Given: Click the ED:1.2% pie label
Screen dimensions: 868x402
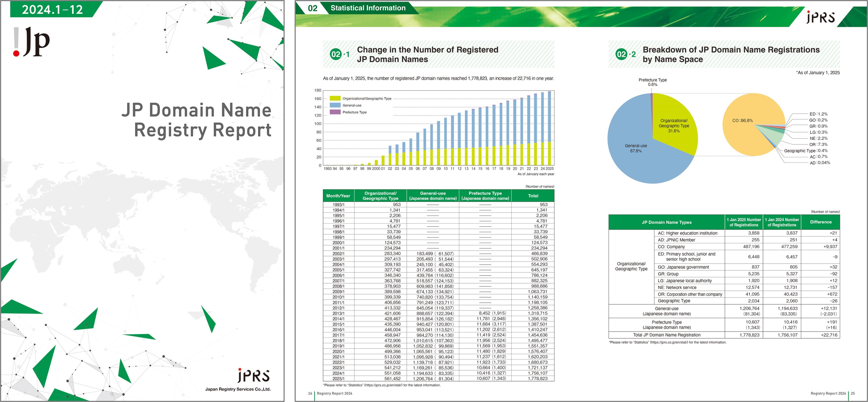Looking at the screenshot, I should pos(818,114).
